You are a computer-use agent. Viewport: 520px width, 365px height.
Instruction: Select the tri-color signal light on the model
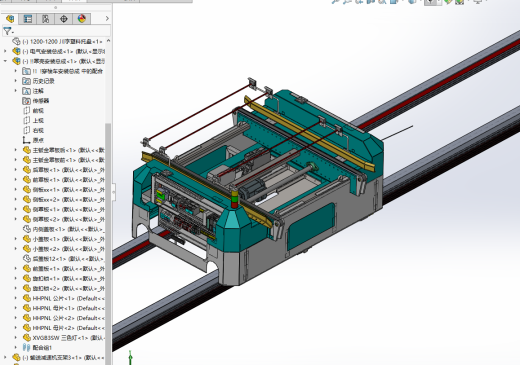click(235, 199)
